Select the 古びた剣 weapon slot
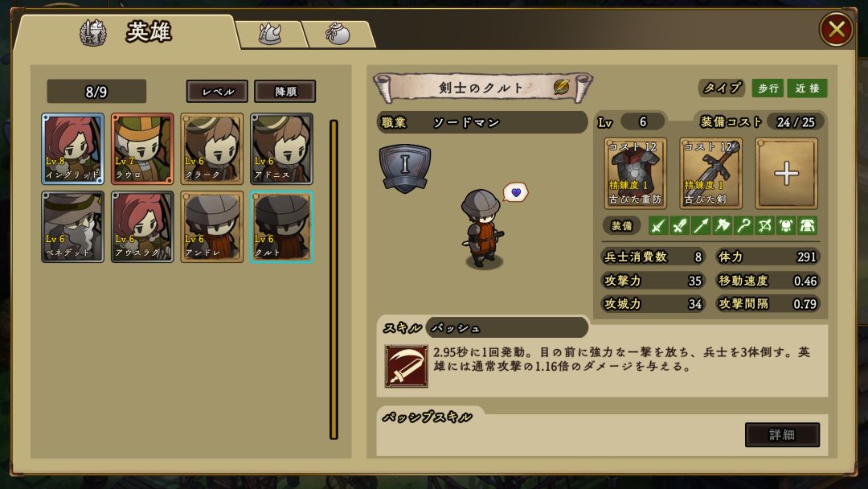The height and width of the screenshot is (489, 868). 710,174
